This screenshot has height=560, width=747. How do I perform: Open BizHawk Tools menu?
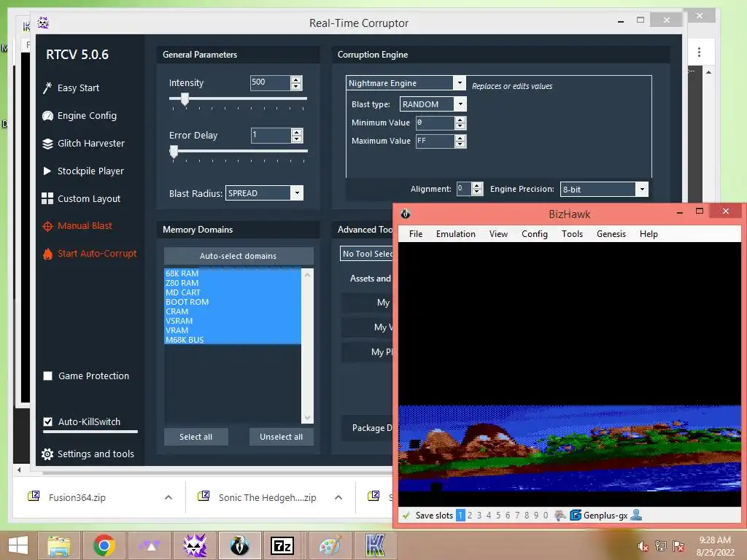[572, 234]
